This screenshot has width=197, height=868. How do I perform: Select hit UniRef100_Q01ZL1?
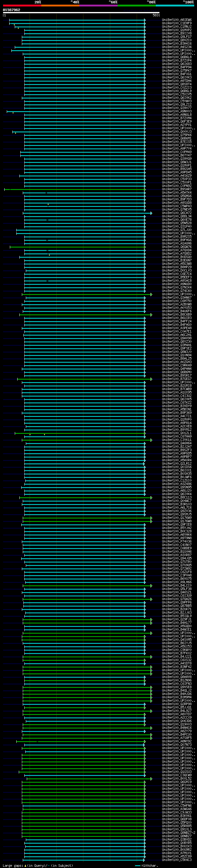pyautogui.click(x=177, y=433)
